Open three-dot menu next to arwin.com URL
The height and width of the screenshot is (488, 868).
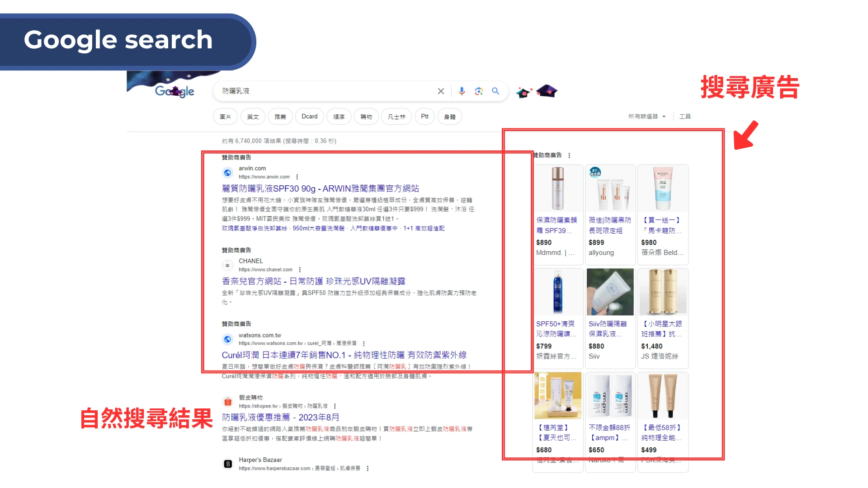pos(297,177)
